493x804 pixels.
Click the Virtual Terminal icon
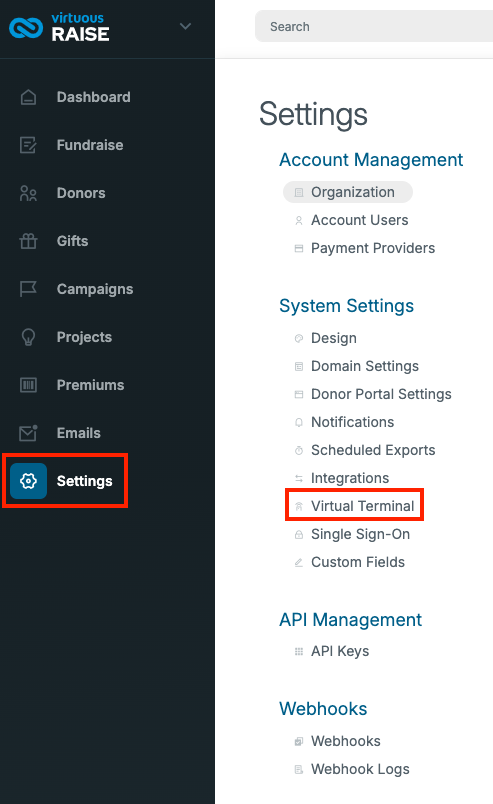[299, 507]
